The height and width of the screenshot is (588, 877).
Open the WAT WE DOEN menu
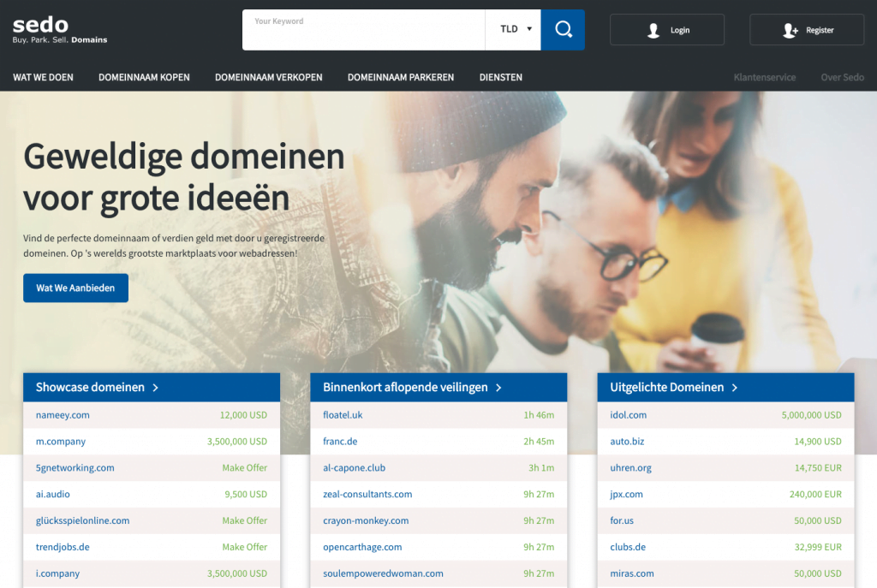click(x=43, y=77)
